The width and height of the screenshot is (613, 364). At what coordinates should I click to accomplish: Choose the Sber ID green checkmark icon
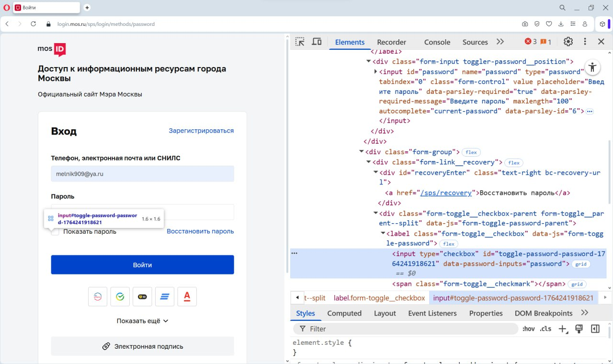click(120, 297)
